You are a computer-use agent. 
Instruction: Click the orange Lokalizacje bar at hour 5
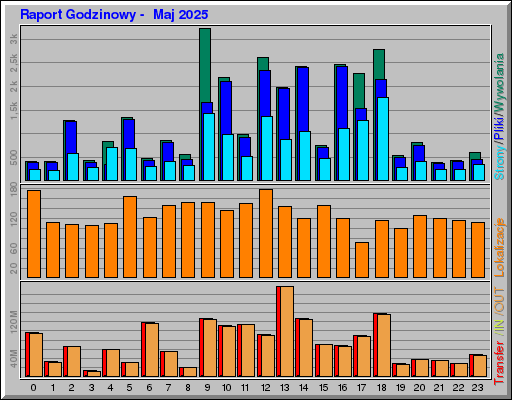pos(130,237)
